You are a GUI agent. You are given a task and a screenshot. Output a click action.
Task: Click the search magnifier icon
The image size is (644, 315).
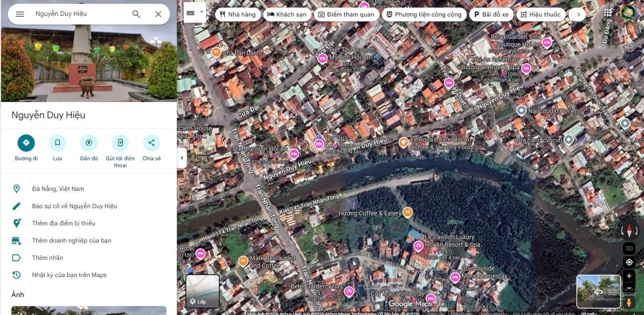click(136, 14)
